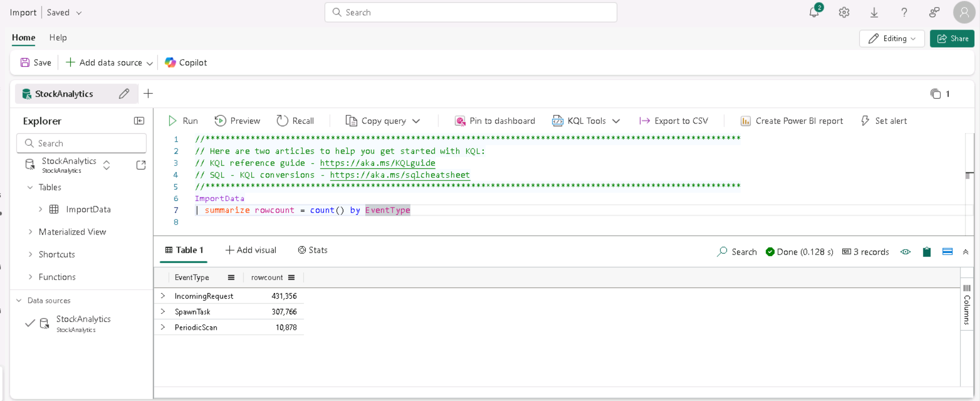Click the pencil icon to rename StockAnalytics tab
980x401 pixels.
tap(124, 94)
